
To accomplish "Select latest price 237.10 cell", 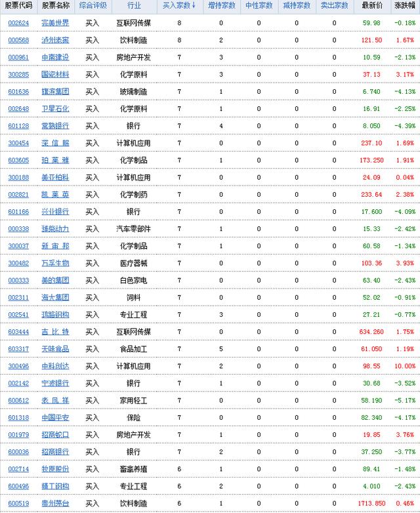I will [371, 143].
